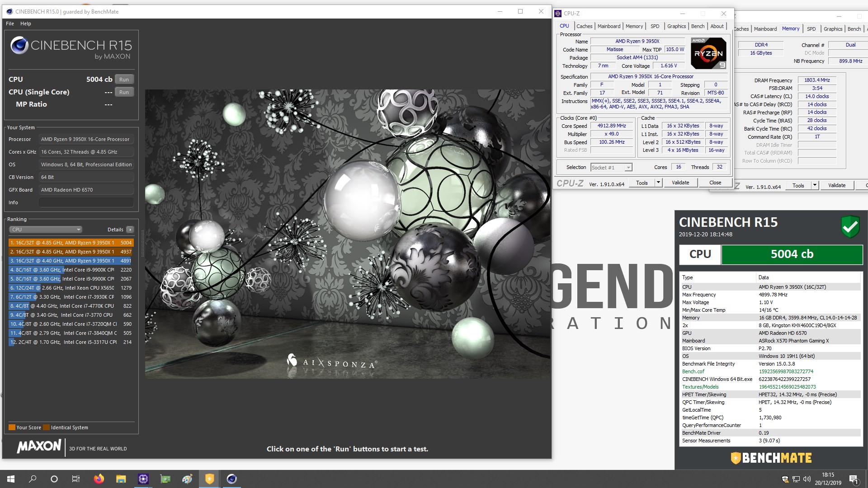Screen dimensions: 868x488
Task: Open the About tab in CPU-Z
Action: (x=717, y=26)
